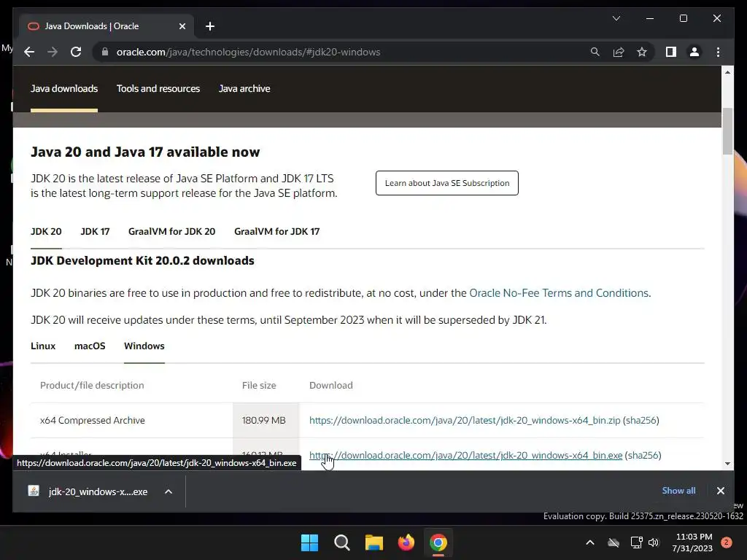Image resolution: width=747 pixels, height=560 pixels.
Task: Click the scrollbar up arrow
Action: [x=727, y=72]
